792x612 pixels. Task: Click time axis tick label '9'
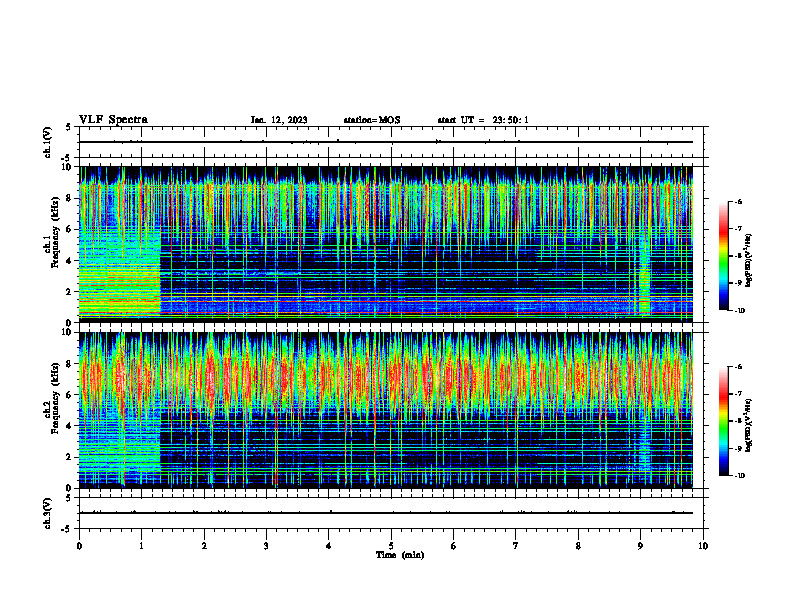pyautogui.click(x=640, y=546)
